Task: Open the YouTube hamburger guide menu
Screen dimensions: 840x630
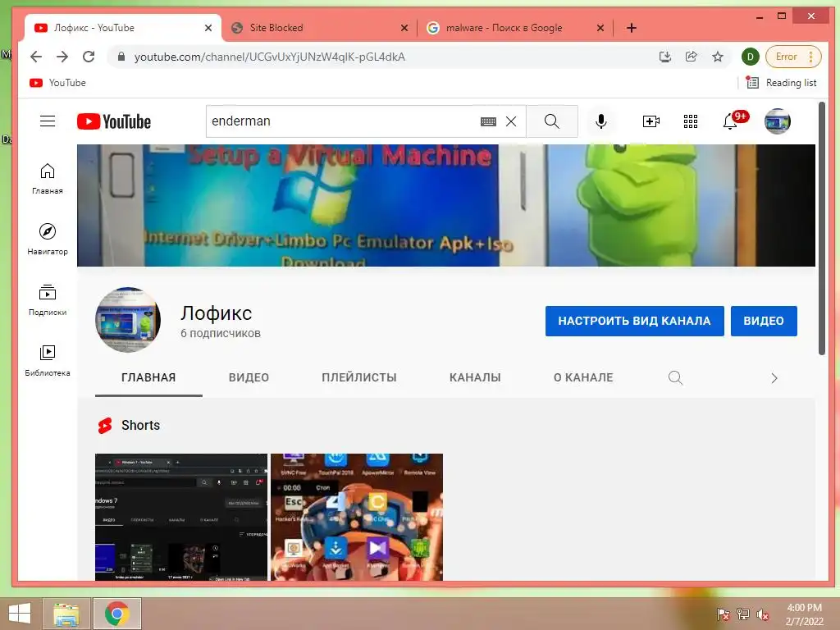Action: tap(48, 121)
